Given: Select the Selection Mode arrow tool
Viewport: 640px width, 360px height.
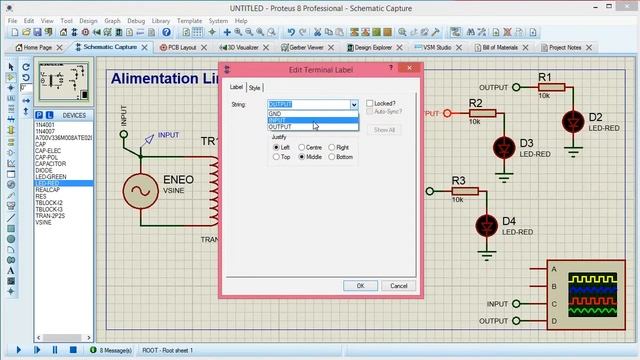Looking at the screenshot, I should click(11, 67).
